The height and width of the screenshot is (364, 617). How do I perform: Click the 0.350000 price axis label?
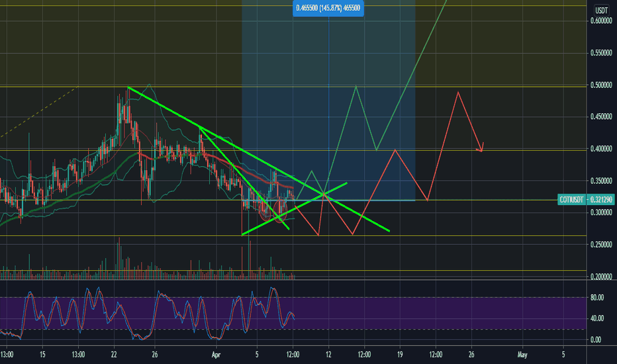(x=601, y=181)
